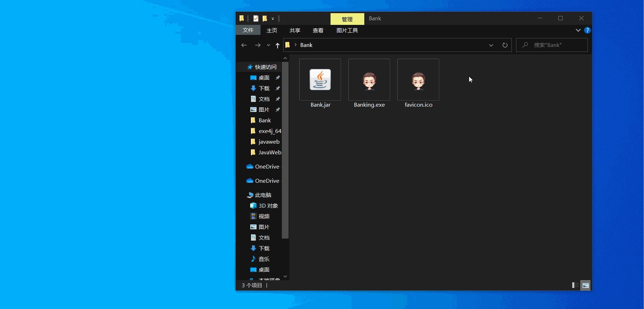Switch to details view in status bar
This screenshot has height=309, width=644.
pos(575,285)
